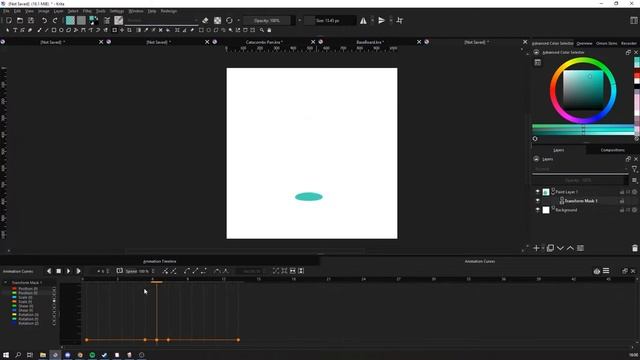
Task: Reload the original brush preset
Action: click(x=229, y=20)
